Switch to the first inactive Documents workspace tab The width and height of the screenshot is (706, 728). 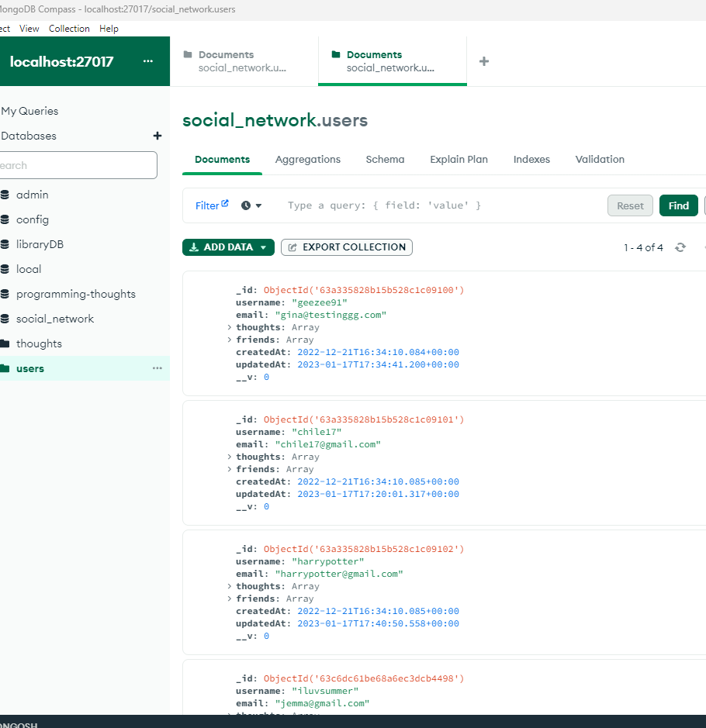tap(244, 61)
